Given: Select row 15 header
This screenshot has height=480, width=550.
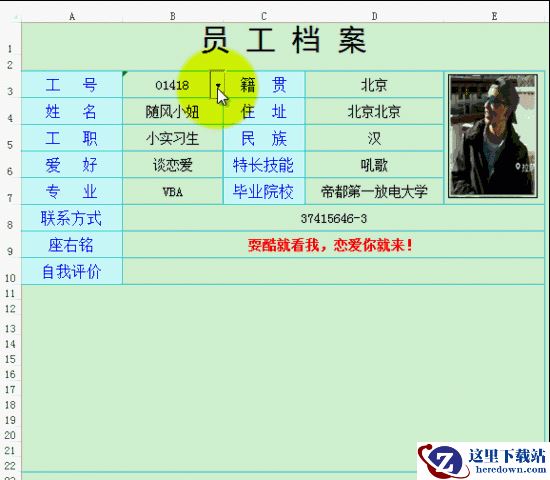Looking at the screenshot, I should coord(10,359).
